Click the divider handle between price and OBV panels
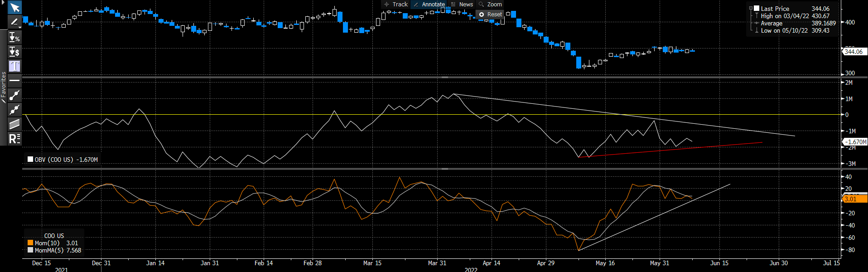Viewport: 868px width, 272px height. point(445,78)
